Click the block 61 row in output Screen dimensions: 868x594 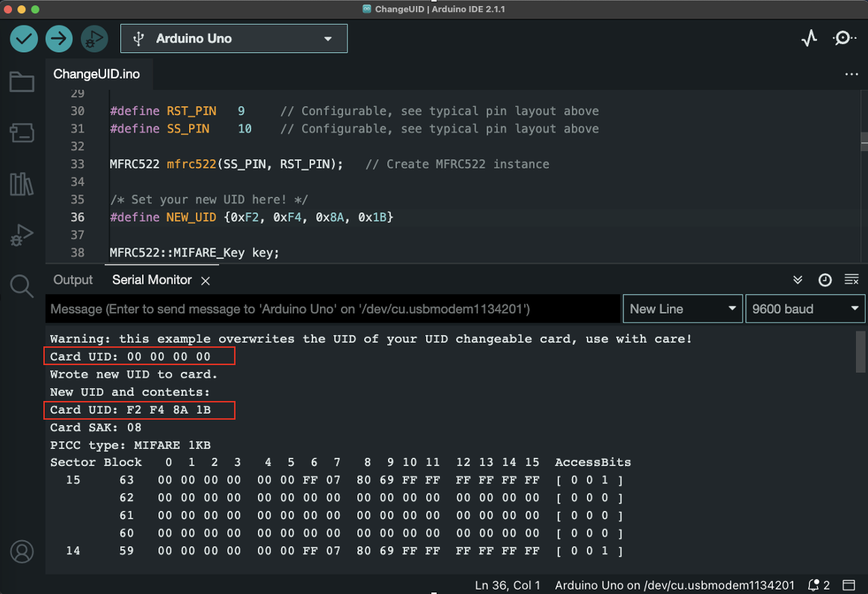pos(371,515)
